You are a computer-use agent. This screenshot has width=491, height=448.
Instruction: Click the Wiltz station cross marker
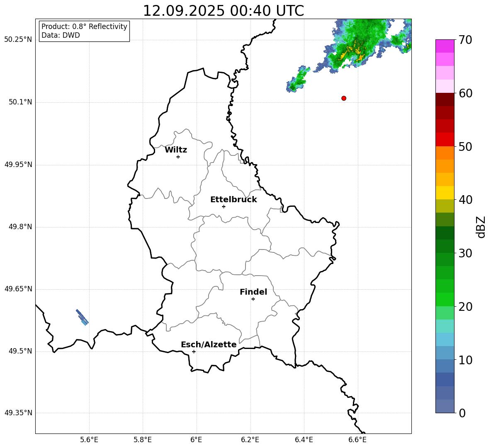tap(178, 157)
